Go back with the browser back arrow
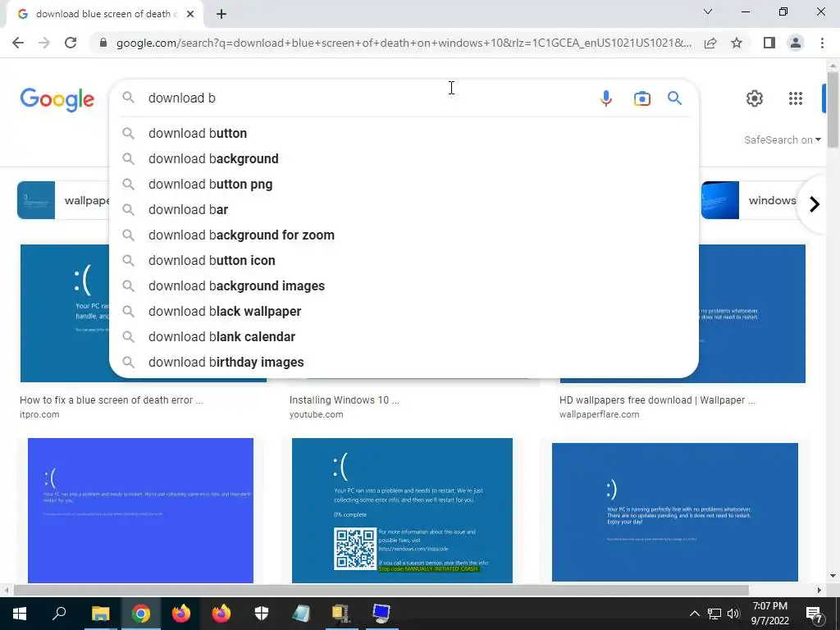Screen dimensions: 840x630 coord(18,43)
